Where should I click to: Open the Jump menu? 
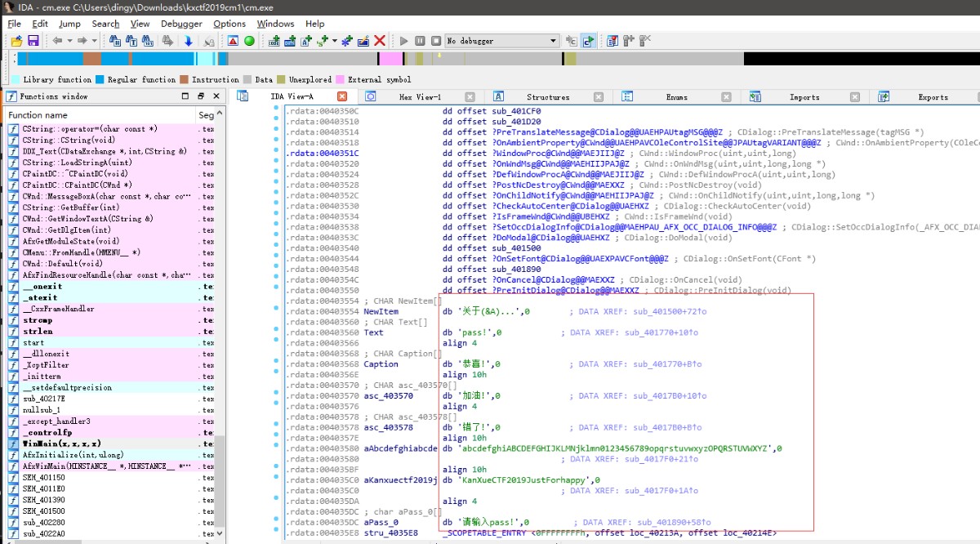tap(69, 24)
